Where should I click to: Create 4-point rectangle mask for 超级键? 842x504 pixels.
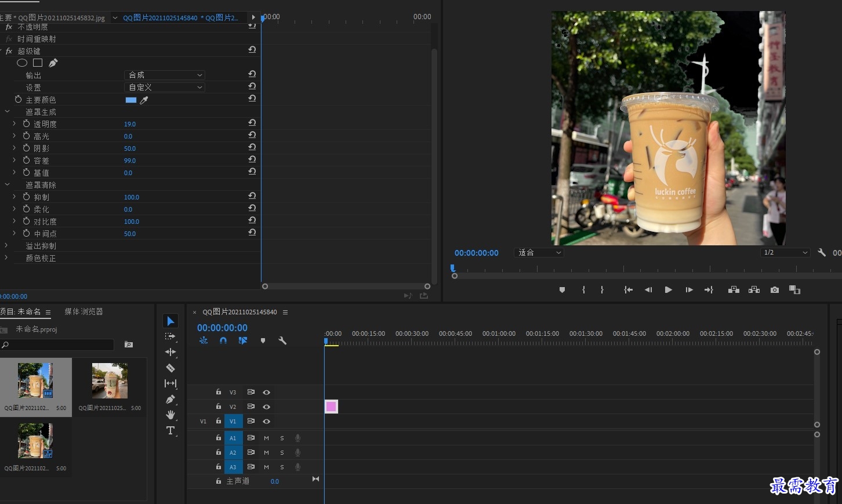tap(38, 63)
